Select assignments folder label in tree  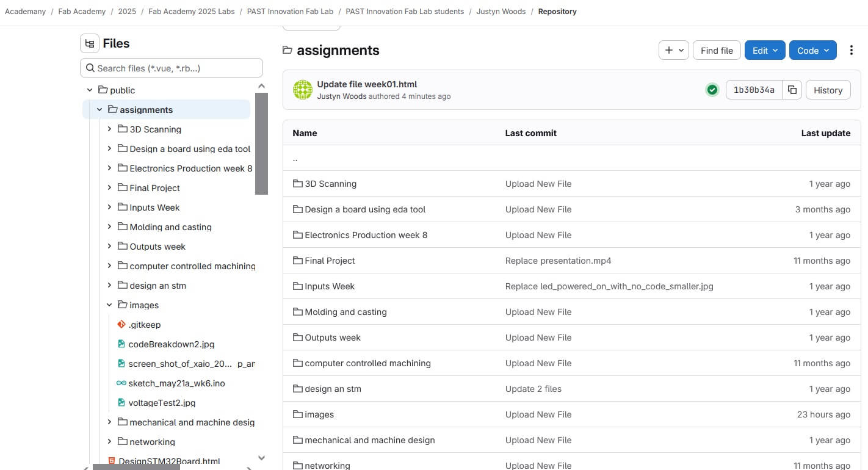146,110
